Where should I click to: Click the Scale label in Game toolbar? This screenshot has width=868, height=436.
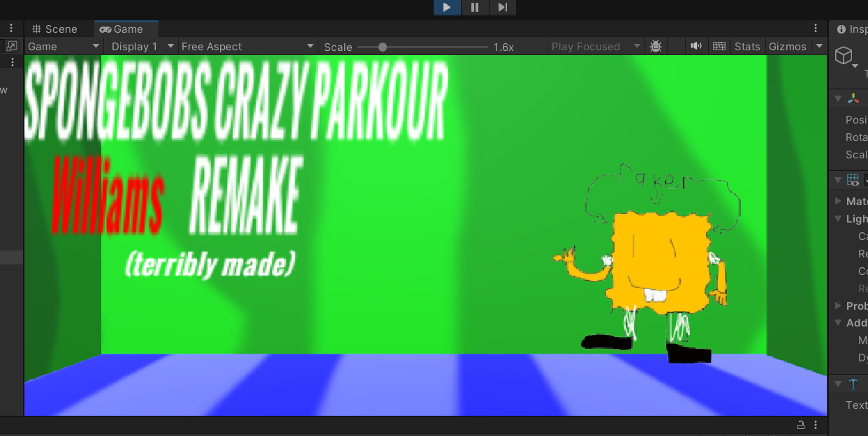(338, 47)
